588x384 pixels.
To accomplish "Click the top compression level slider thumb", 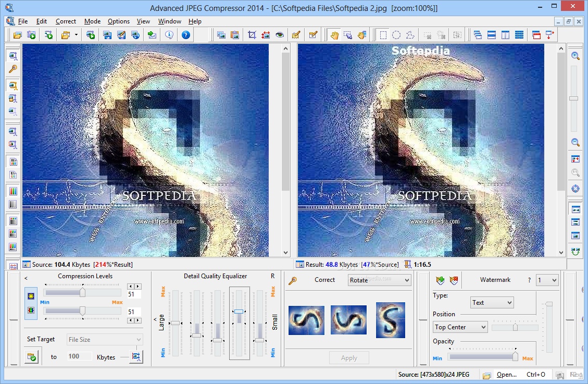I will 82,292.
